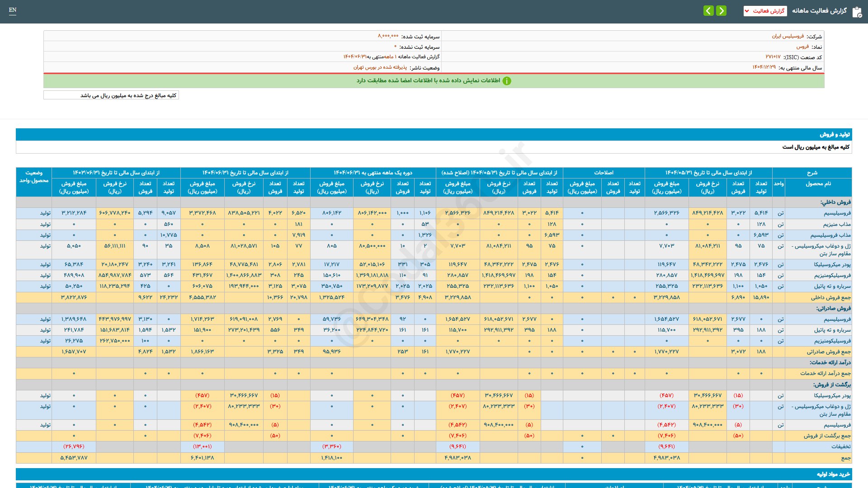Click the registered capital value ۸,۰۰۰,۰۰۰
The image size is (868, 488).
388,36
